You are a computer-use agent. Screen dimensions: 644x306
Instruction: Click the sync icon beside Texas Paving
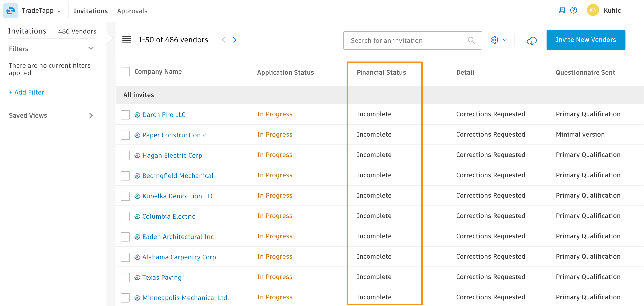click(x=137, y=278)
